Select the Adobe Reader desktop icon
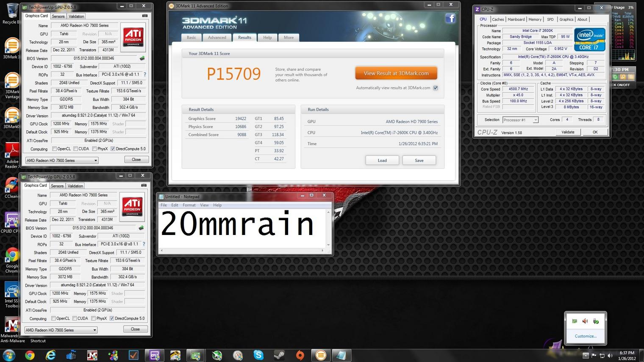The height and width of the screenshot is (362, 644). coord(11,156)
